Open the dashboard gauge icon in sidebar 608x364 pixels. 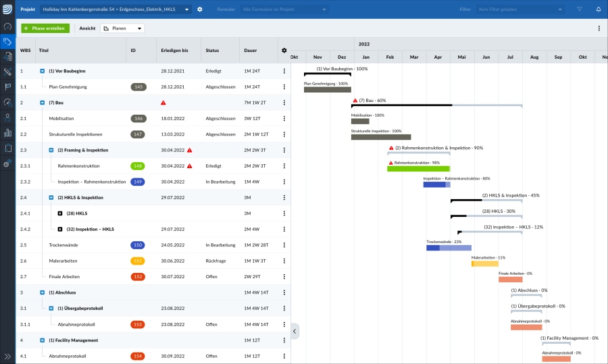tap(7, 26)
